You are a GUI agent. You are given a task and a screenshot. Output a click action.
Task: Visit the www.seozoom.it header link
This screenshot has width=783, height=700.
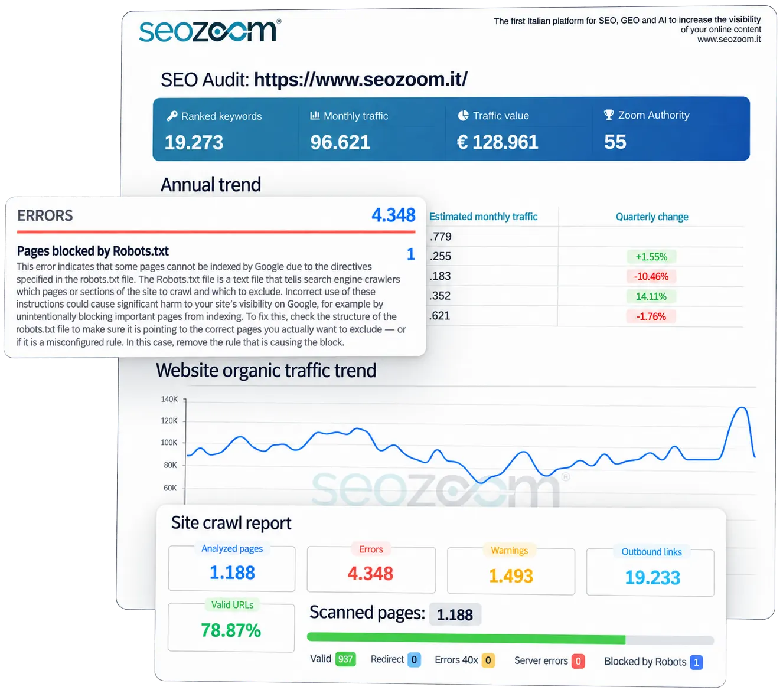pyautogui.click(x=729, y=40)
